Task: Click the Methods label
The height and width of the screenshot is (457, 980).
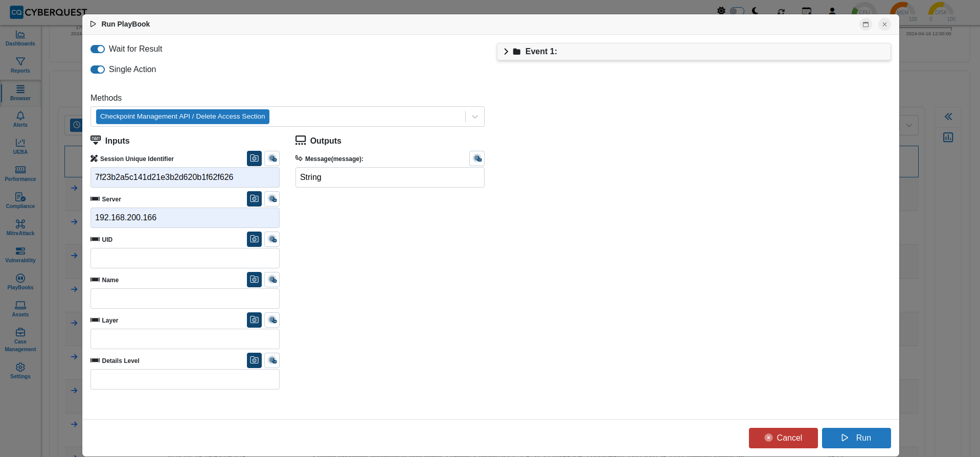Action: coord(106,98)
